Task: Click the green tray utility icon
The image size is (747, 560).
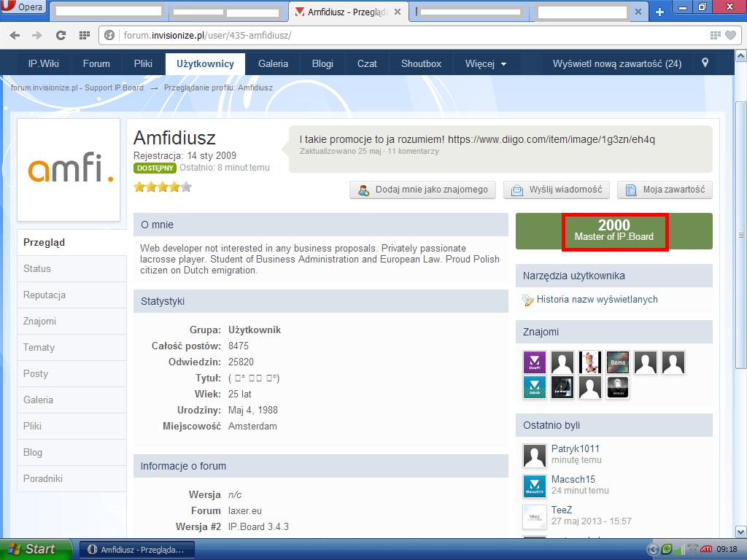Action: point(665,548)
